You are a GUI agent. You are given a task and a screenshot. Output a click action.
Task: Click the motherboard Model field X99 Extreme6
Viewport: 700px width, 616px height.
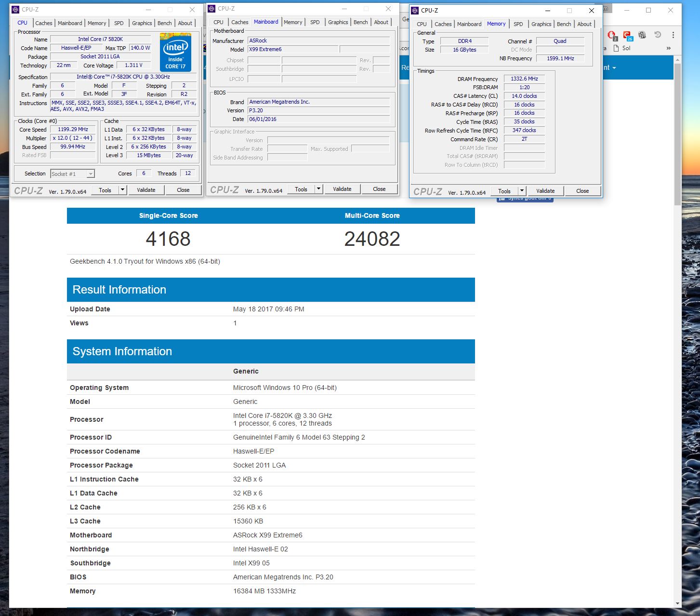293,49
